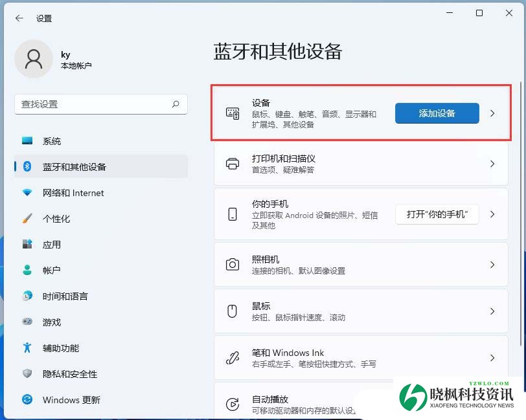The image size is (526, 420).
Task: Expand the 笔和 Windows Ink chevron
Action: 492,358
